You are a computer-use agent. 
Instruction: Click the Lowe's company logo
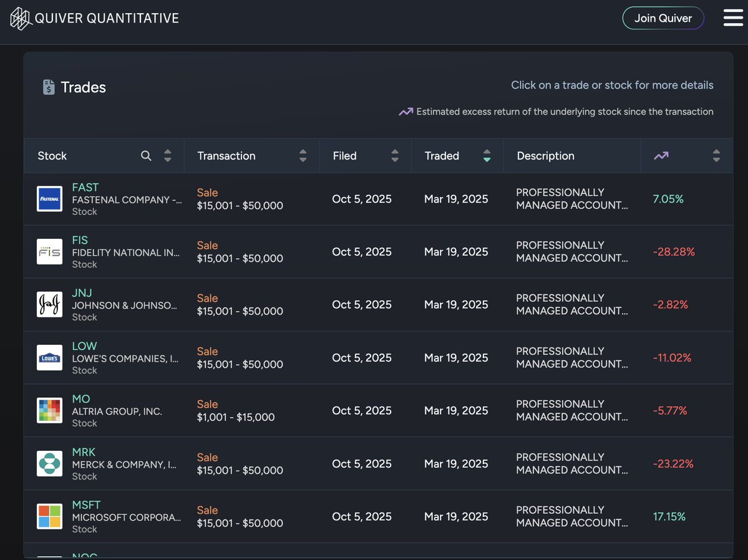click(x=50, y=358)
